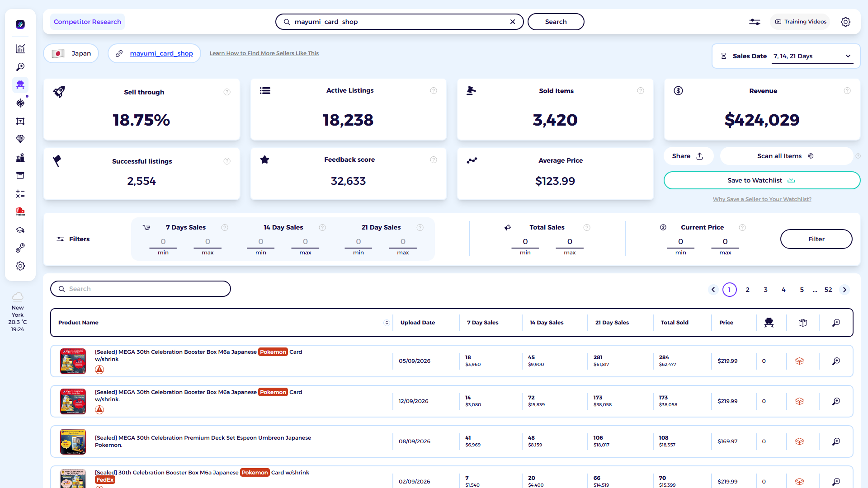
Task: Click Revenue help question icon
Action: click(847, 91)
